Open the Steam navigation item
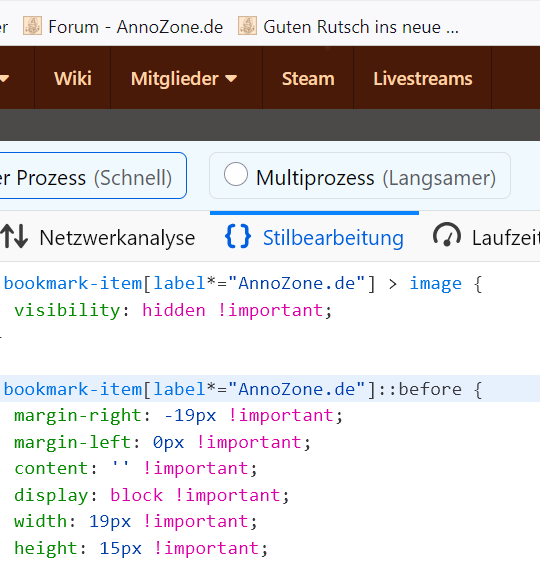The image size is (540, 565). point(308,78)
